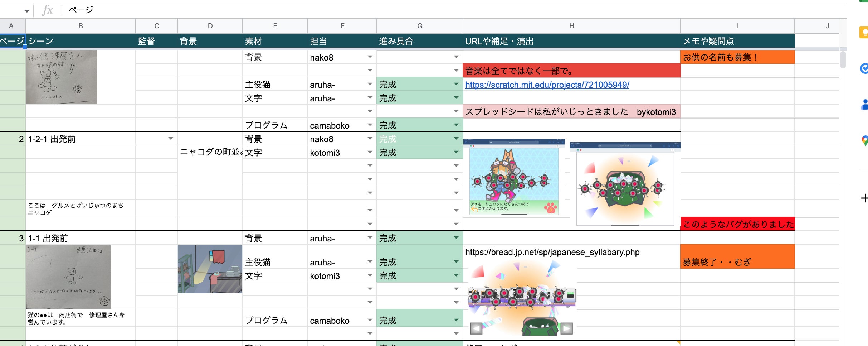Click the left arrow button in the embedded image
The width and height of the screenshot is (868, 346).
pyautogui.click(x=476, y=328)
